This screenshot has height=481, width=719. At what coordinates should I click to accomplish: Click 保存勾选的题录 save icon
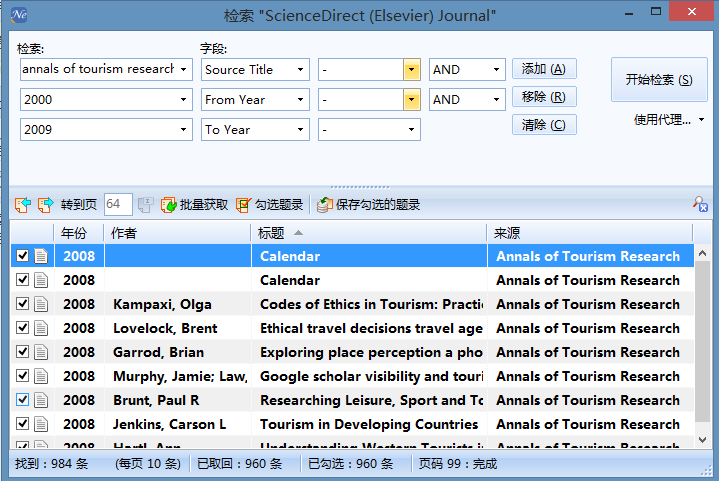(325, 205)
